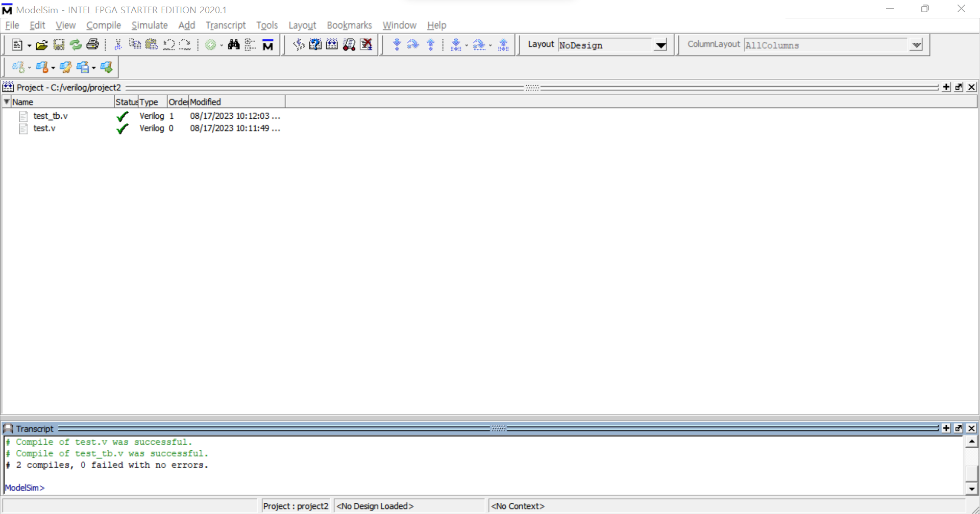Click the brush icon in second toolbar row
Viewport: 980px width, 514px height.
pyautogui.click(x=65, y=67)
